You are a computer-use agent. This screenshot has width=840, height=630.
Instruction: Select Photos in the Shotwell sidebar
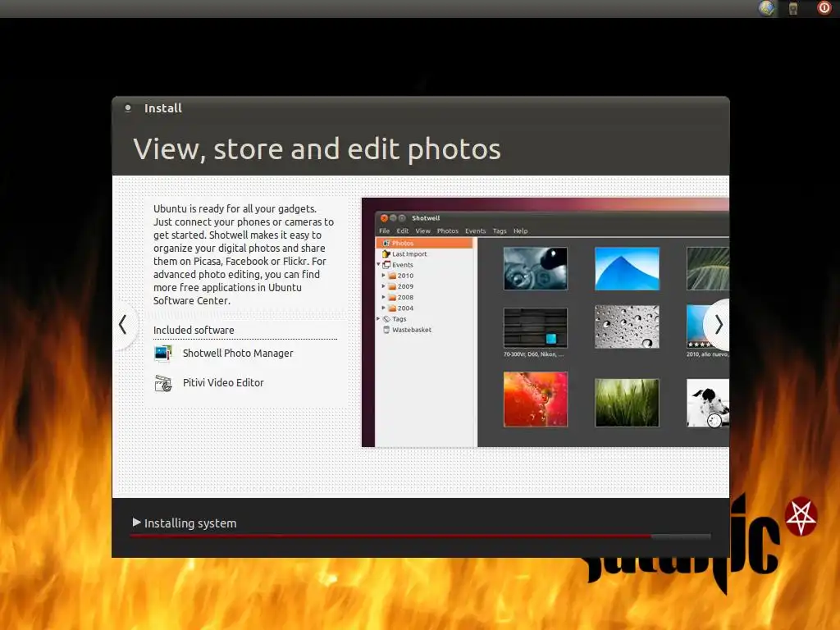click(x=424, y=243)
